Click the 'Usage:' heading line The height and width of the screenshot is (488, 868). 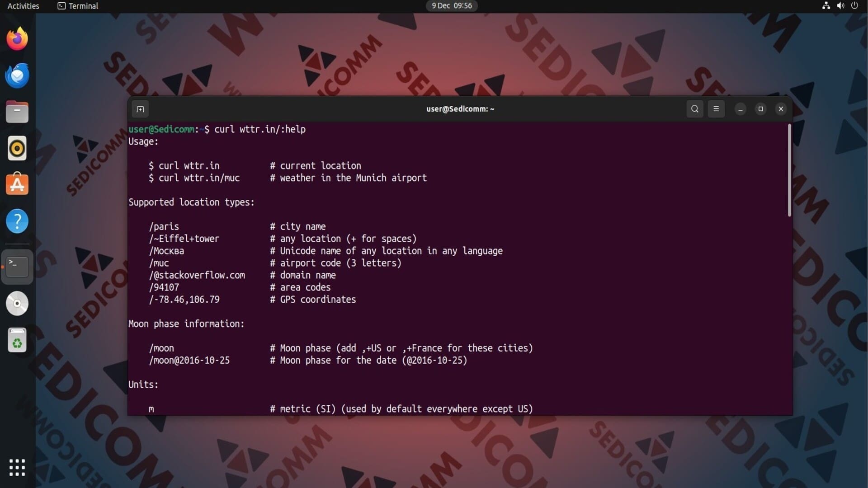(x=143, y=141)
